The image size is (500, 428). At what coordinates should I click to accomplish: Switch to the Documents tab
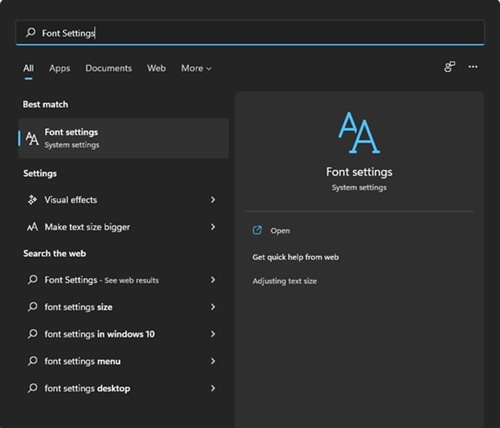(109, 68)
